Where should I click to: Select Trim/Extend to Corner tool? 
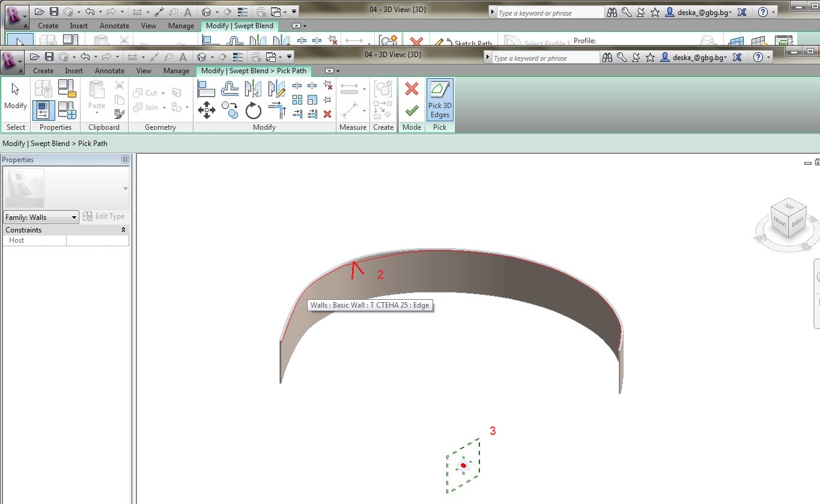click(x=276, y=110)
